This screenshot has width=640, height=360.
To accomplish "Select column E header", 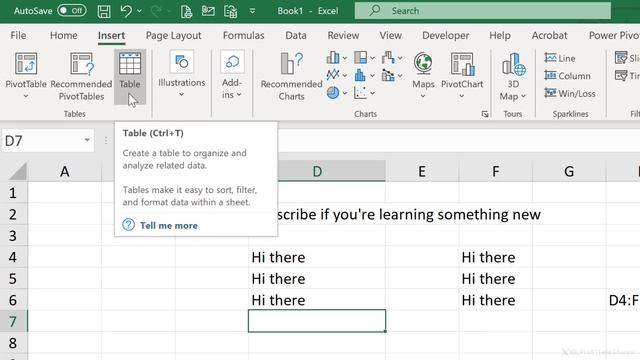I will 422,171.
